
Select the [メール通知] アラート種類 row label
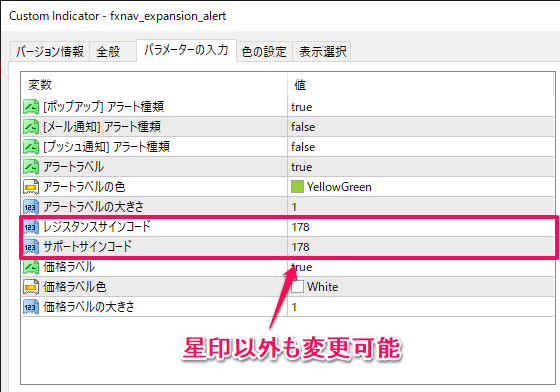[102, 126]
